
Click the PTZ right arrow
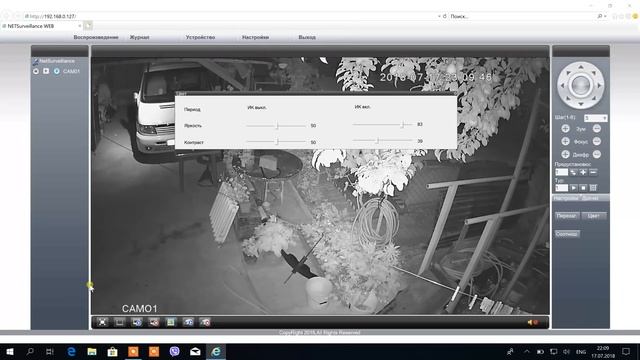(599, 85)
